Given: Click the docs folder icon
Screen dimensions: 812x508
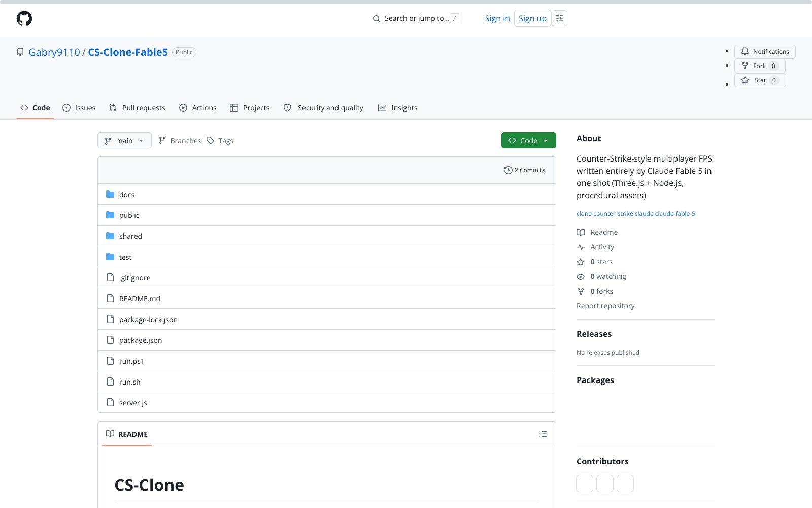Looking at the screenshot, I should point(110,194).
